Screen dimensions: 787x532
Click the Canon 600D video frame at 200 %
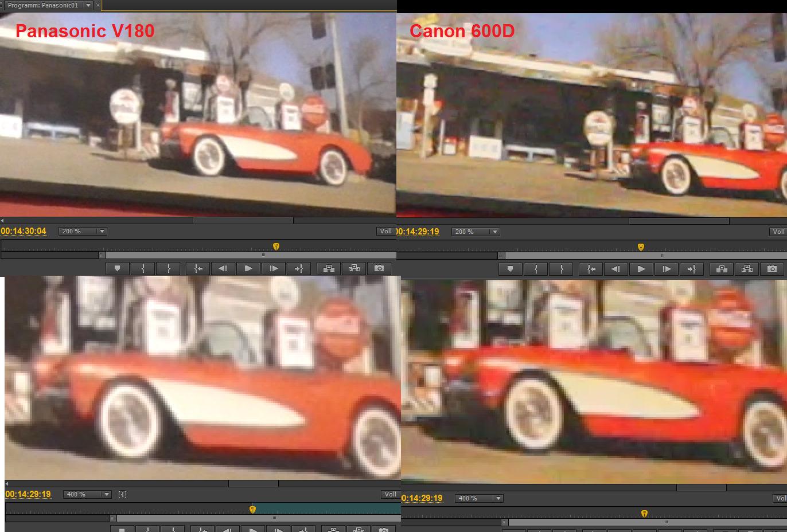click(592, 115)
